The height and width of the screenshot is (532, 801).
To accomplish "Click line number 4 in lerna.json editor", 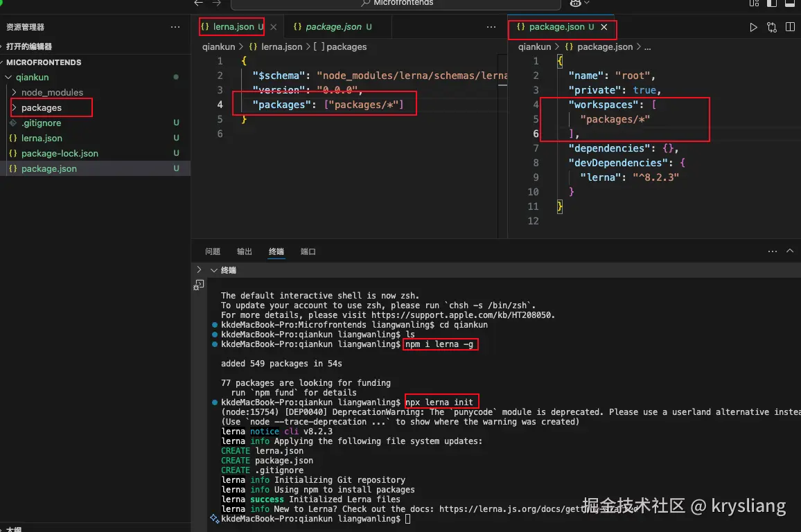I will tap(220, 105).
